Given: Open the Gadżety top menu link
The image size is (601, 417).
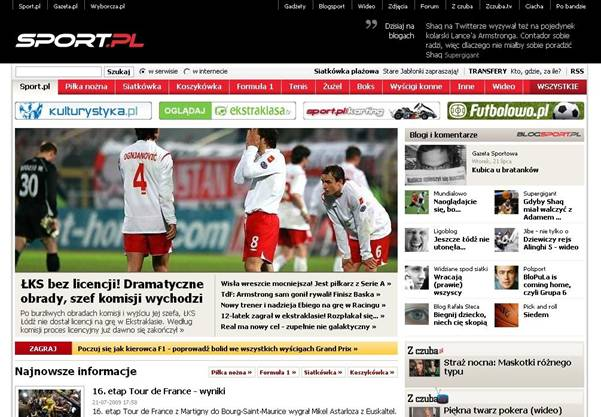Looking at the screenshot, I should click(x=295, y=6).
